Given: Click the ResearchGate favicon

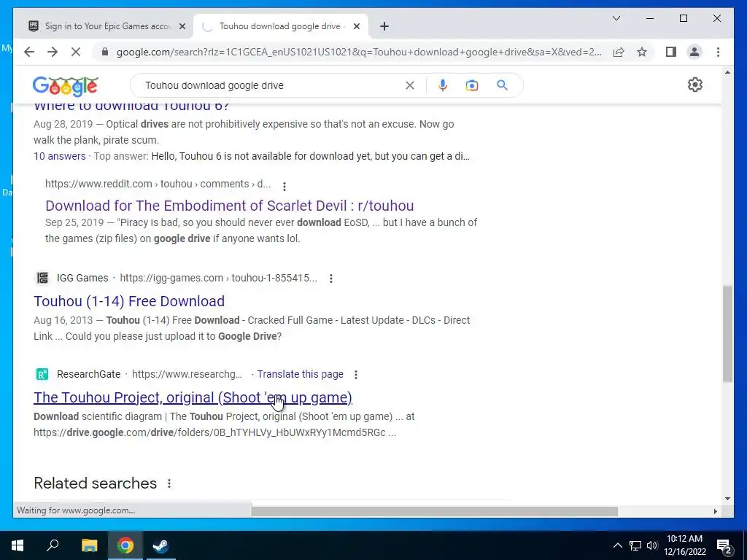Looking at the screenshot, I should pos(42,374).
